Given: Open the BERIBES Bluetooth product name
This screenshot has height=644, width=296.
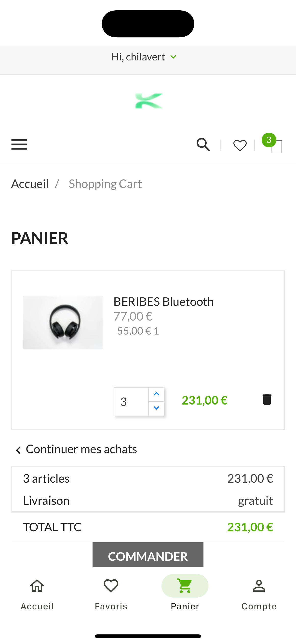Looking at the screenshot, I should 164,302.
